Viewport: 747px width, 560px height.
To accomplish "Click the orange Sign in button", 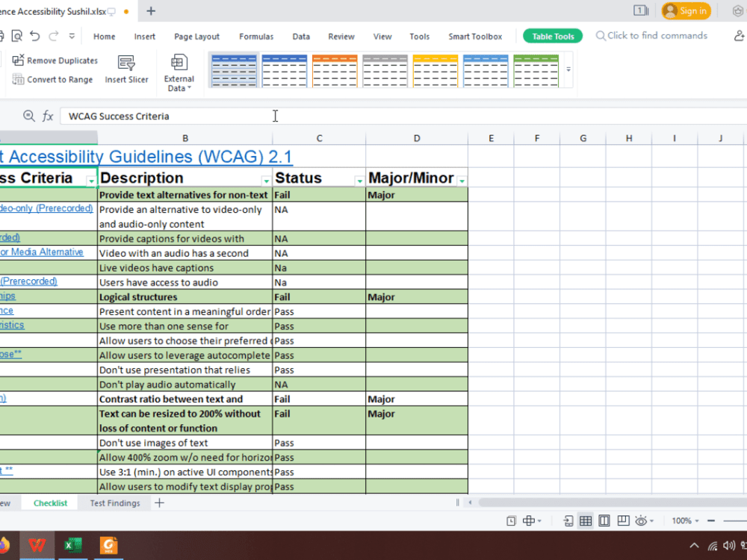I will tap(686, 11).
